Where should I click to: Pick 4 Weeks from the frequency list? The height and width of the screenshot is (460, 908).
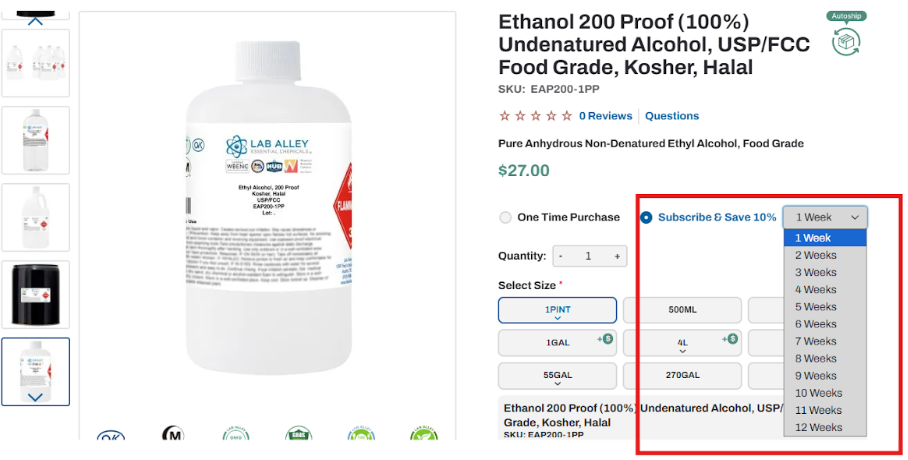point(816,290)
